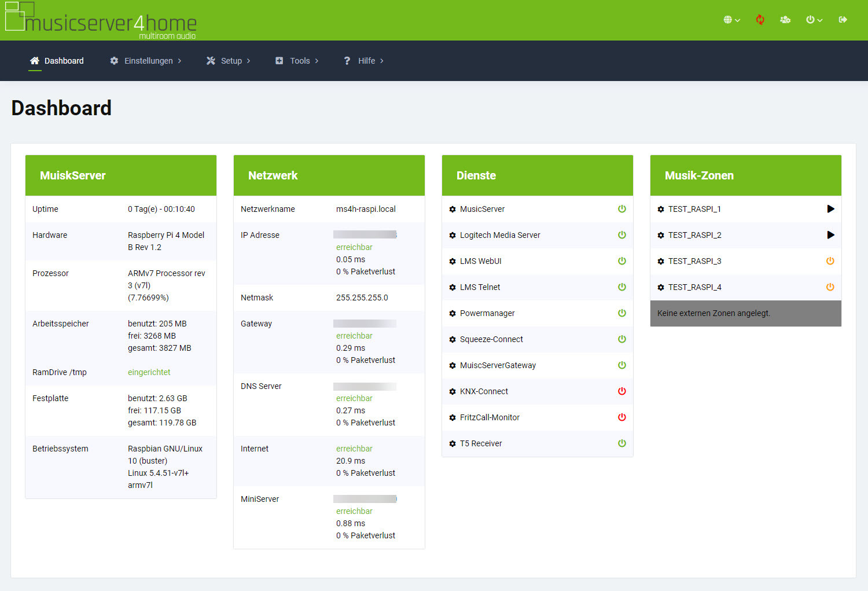Click the Logitech Media Server label
868x591 pixels.
[x=500, y=235]
